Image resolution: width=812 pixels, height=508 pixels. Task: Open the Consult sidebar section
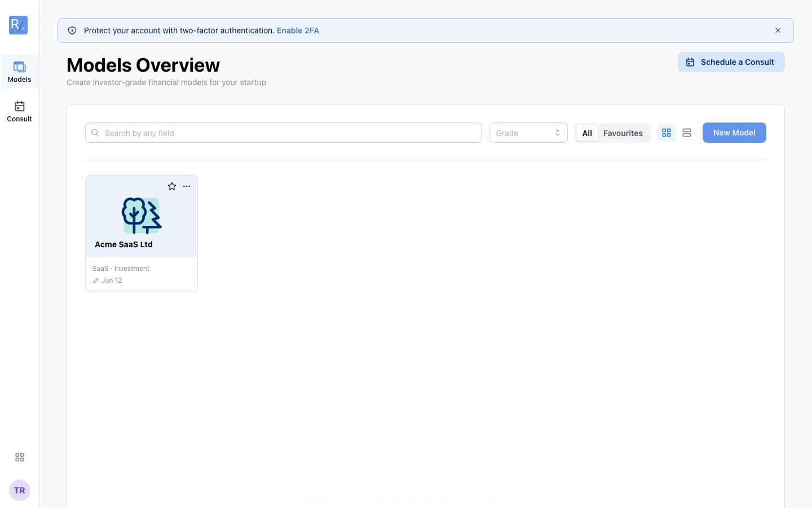click(19, 111)
